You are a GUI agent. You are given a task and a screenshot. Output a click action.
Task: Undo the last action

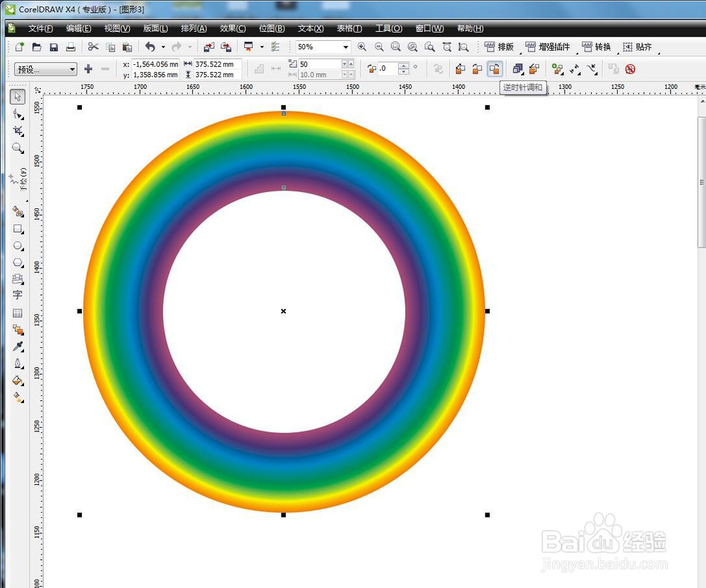[x=150, y=47]
